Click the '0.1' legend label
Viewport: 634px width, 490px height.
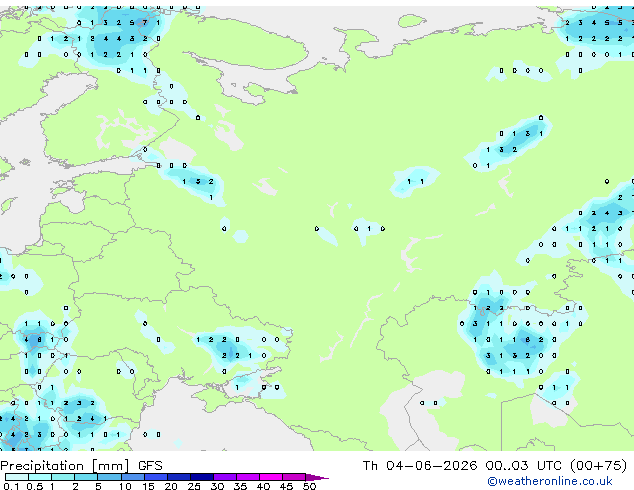(x=11, y=486)
